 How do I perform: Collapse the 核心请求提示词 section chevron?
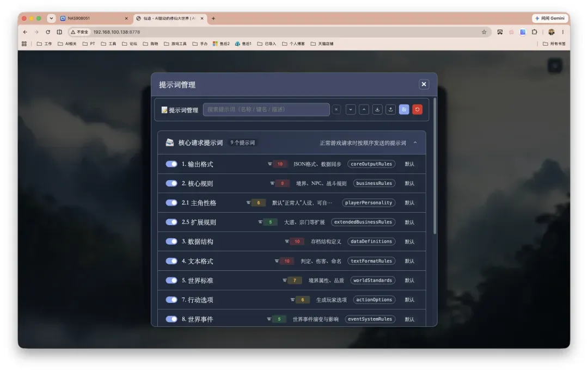415,142
